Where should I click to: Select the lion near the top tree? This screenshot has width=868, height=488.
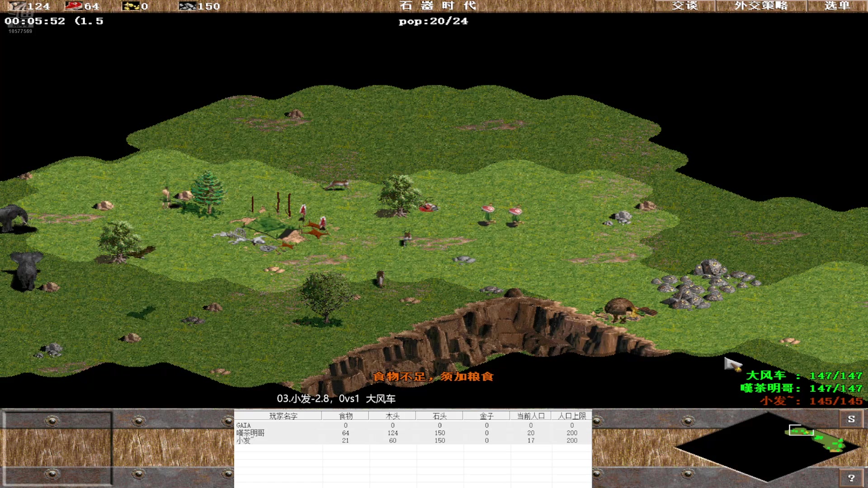point(338,184)
